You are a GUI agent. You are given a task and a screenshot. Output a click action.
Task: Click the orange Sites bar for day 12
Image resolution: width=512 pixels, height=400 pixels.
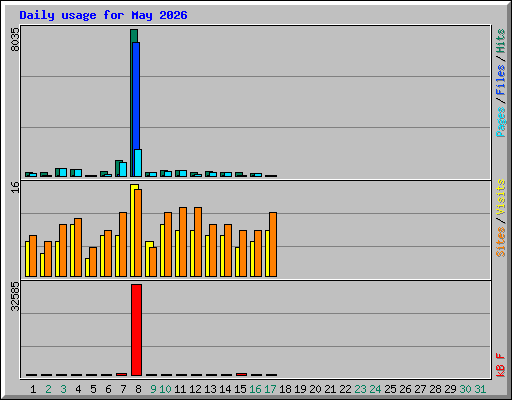point(198,242)
